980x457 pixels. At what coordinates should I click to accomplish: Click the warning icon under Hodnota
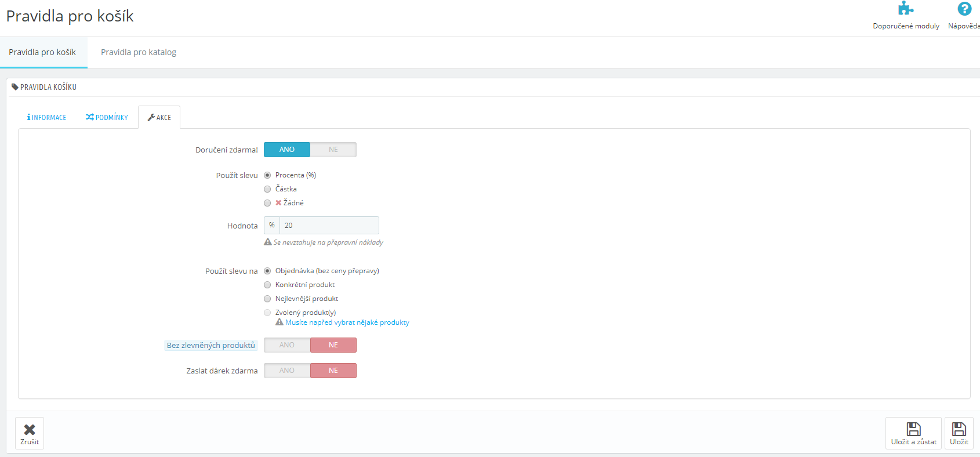click(268, 242)
